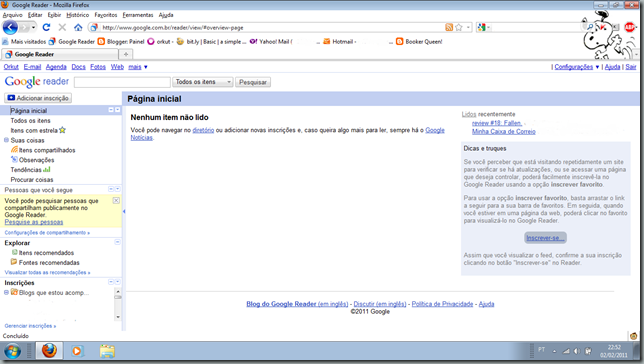Open Windows Explorer folder in taskbar
Screen dimensions: 644x364
coord(107,351)
